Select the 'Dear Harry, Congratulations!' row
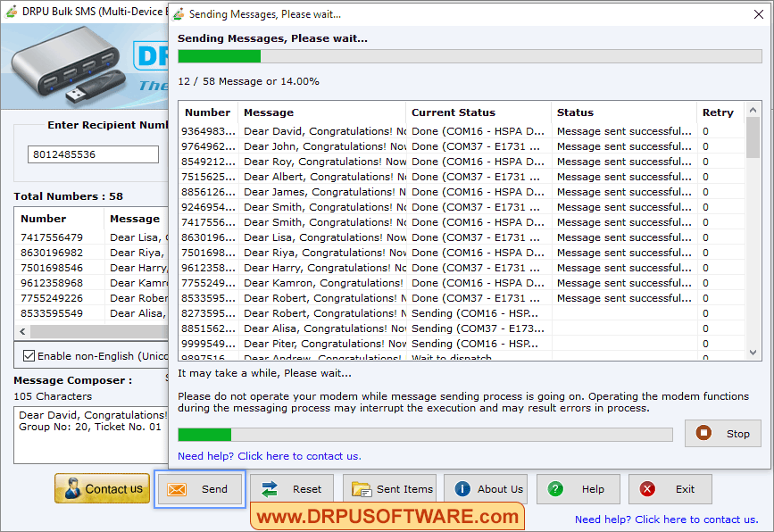774x532 pixels. 462,268
